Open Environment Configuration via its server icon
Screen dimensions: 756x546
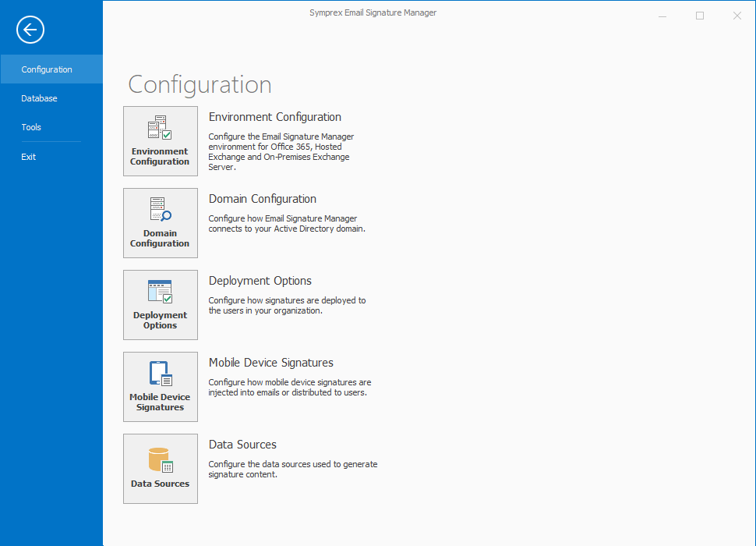[160, 129]
